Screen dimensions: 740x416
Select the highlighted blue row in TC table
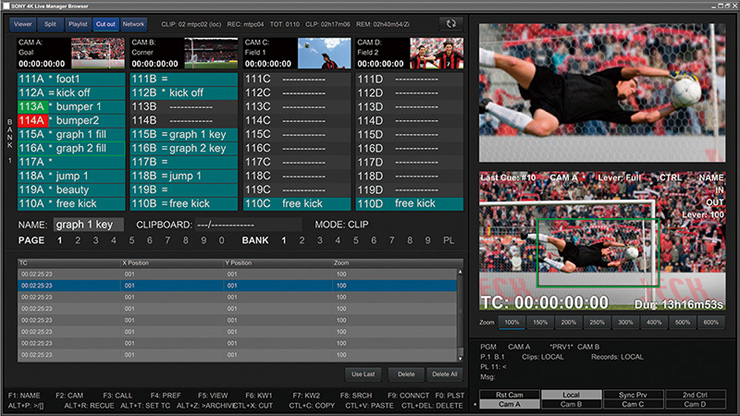pos(238,283)
